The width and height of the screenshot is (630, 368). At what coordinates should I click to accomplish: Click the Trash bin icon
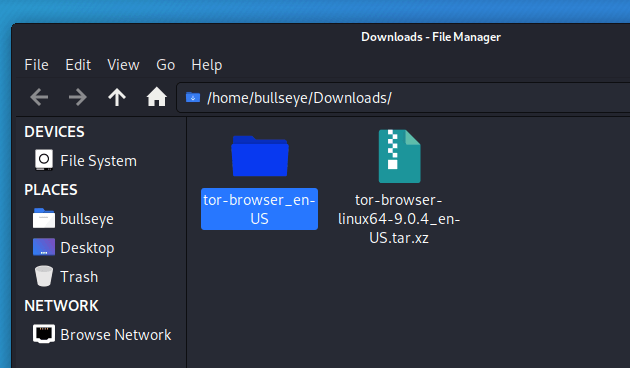tap(44, 276)
